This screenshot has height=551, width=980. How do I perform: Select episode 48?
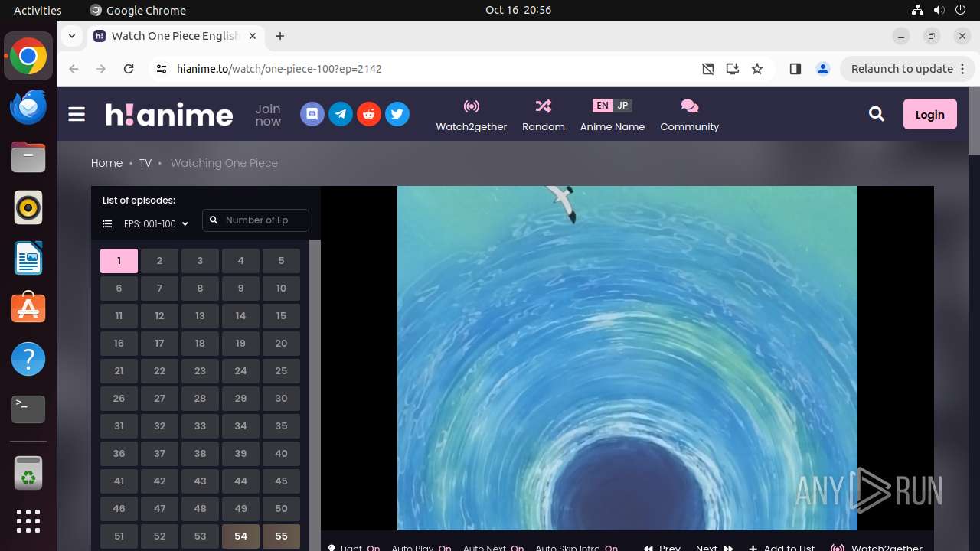[x=200, y=509]
